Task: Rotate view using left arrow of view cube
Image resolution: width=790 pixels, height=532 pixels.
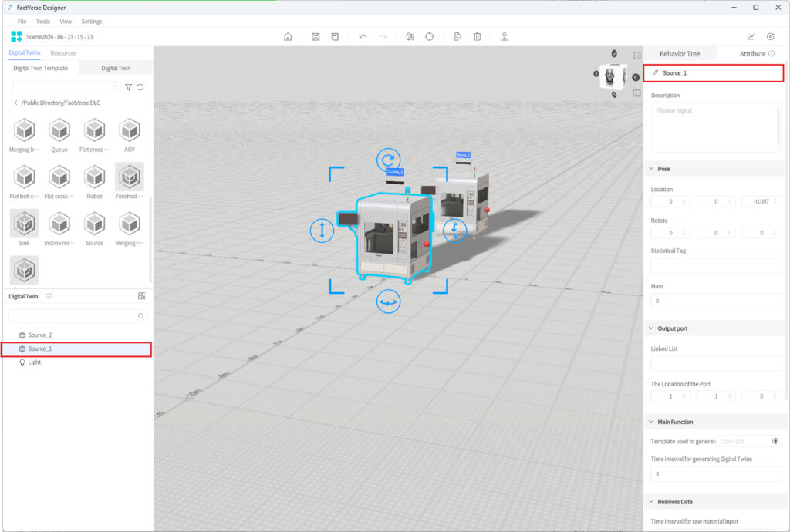Action: [596, 73]
